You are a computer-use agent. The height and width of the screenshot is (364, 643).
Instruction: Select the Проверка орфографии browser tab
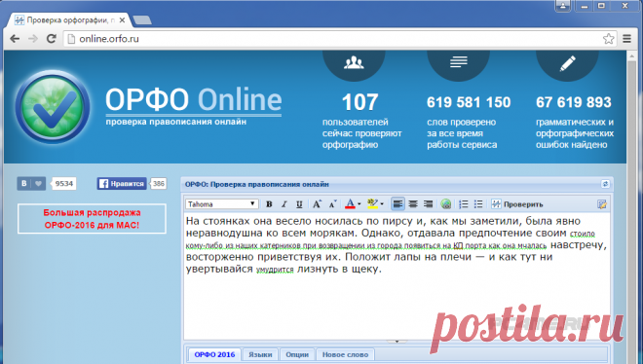coord(70,19)
